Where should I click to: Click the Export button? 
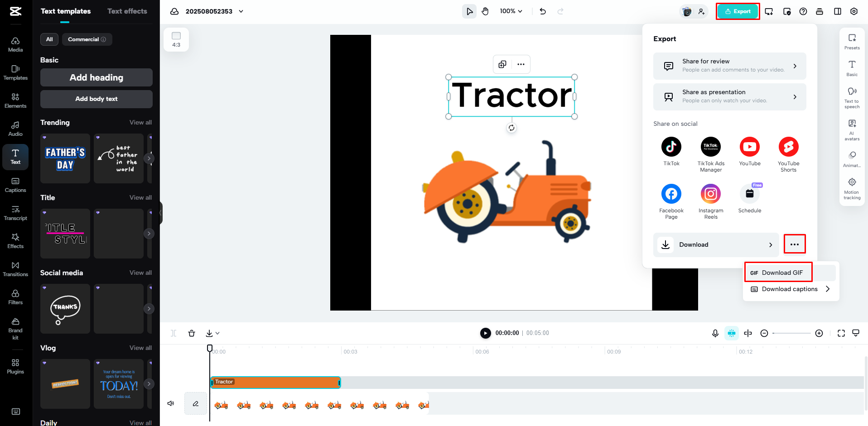click(738, 11)
